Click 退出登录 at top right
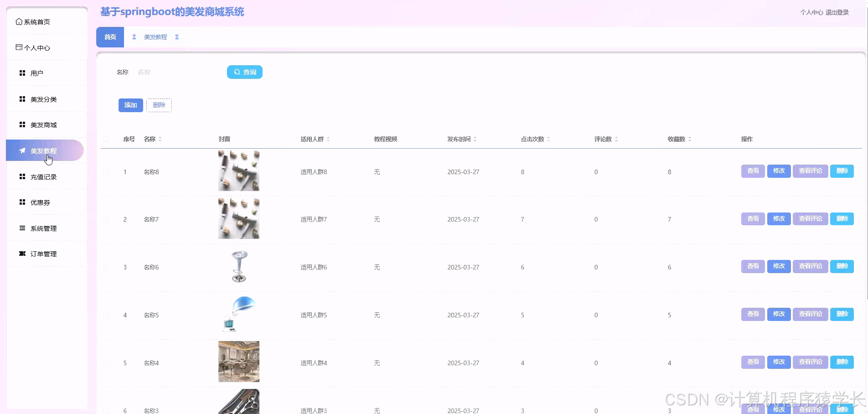 [x=837, y=12]
